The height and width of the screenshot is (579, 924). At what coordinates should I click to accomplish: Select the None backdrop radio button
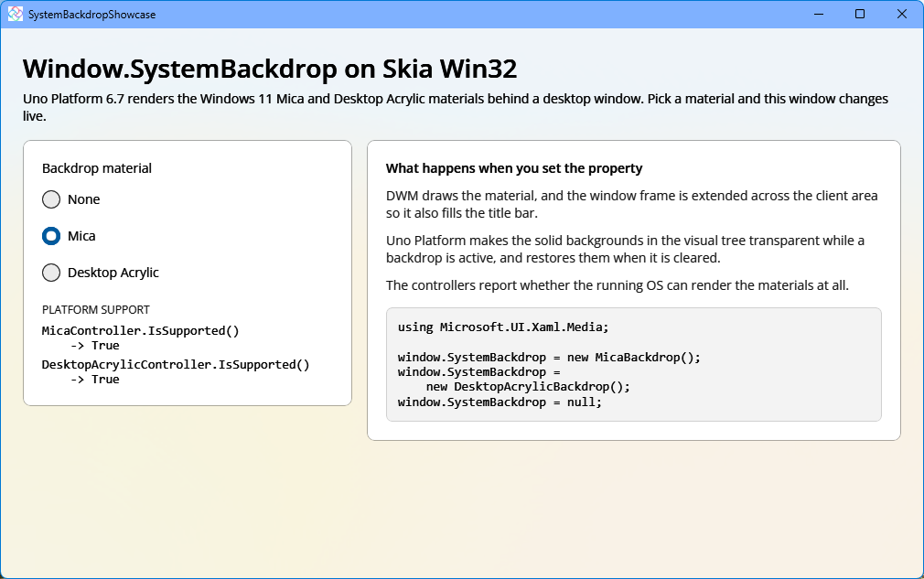pos(70,199)
